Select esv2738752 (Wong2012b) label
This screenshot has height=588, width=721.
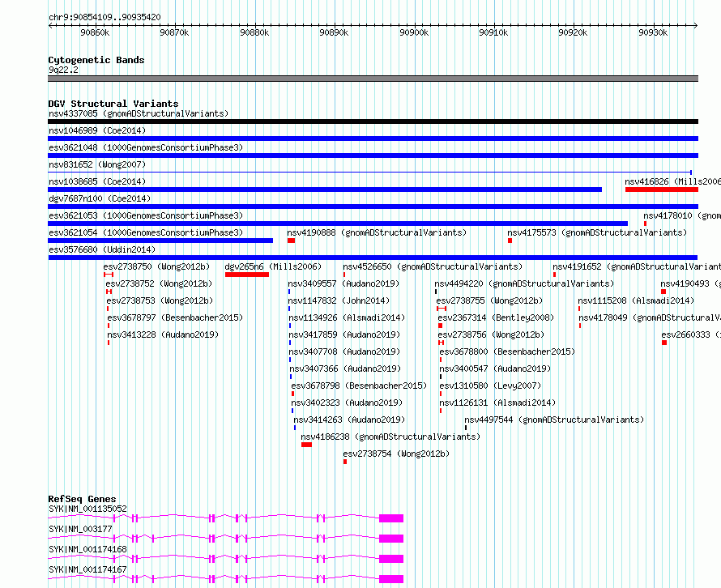159,283
